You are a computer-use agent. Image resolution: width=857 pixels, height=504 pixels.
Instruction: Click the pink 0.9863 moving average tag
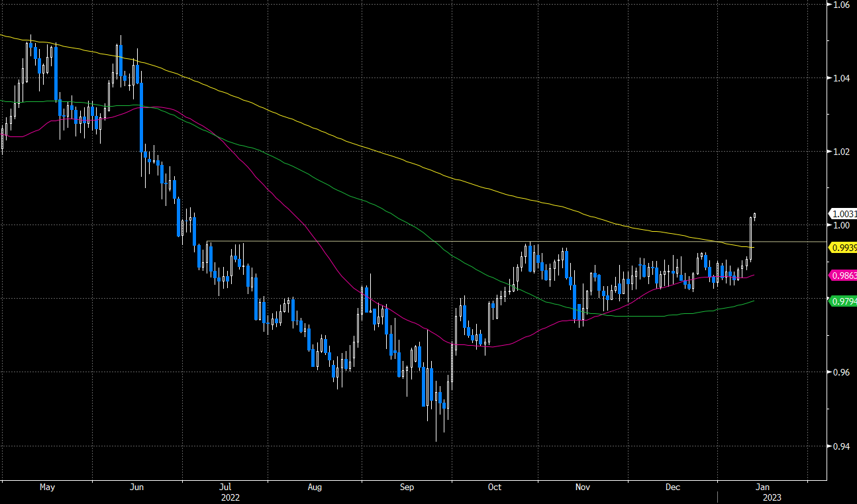click(843, 274)
